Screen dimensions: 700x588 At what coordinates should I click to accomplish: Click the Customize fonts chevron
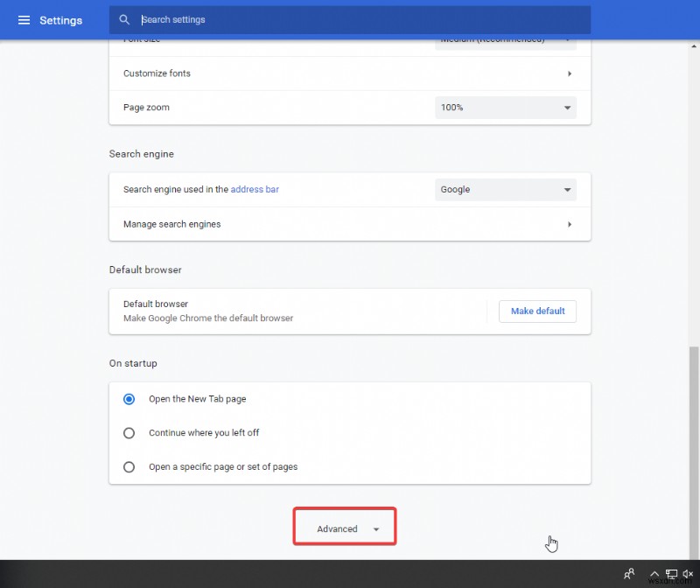(x=570, y=73)
